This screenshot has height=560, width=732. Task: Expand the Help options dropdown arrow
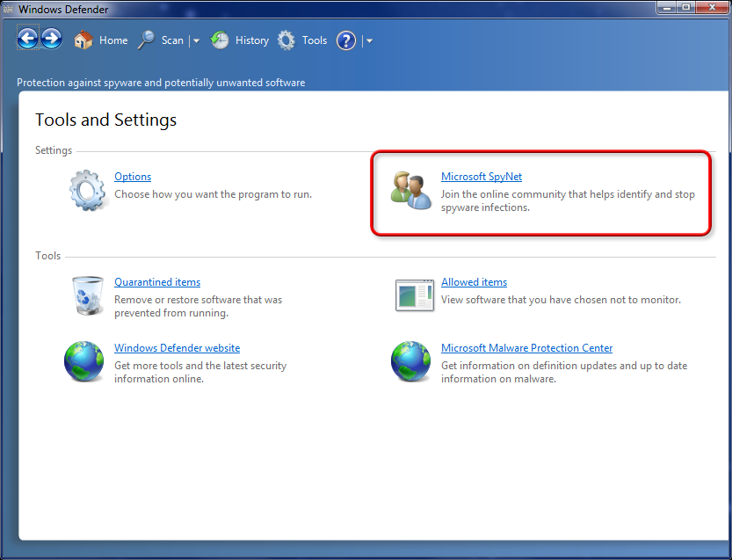[x=369, y=41]
